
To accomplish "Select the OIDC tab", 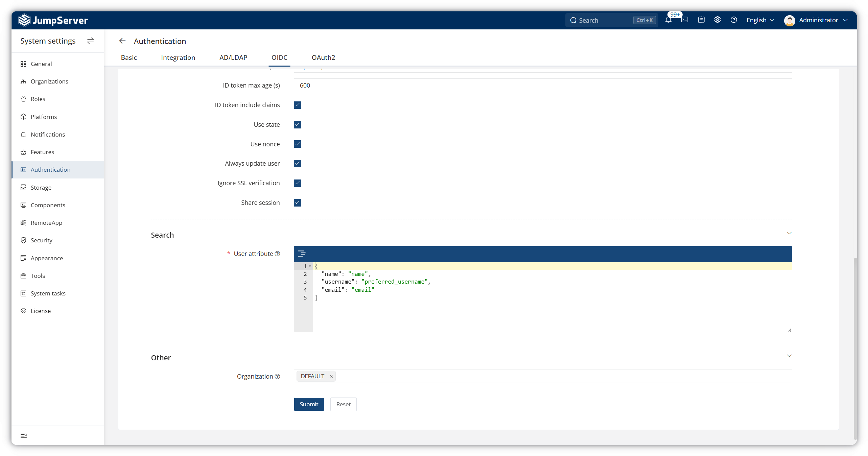I will pos(279,57).
